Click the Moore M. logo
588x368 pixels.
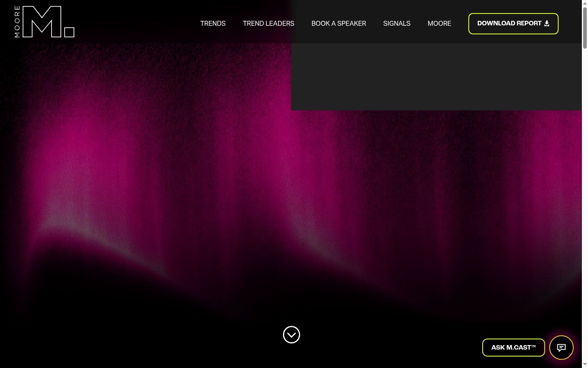point(45,22)
